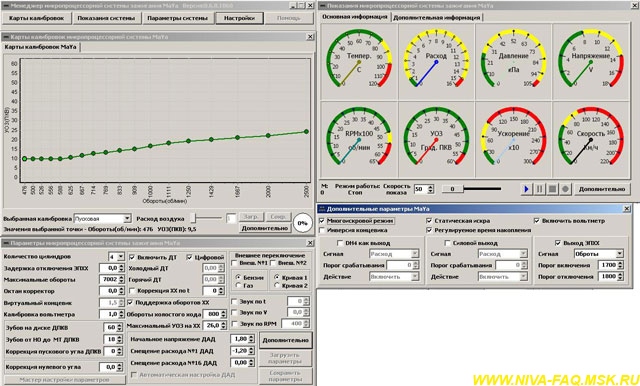The height and width of the screenshot is (386, 640).
Task: Click the readings playback position slider
Action: [471, 189]
